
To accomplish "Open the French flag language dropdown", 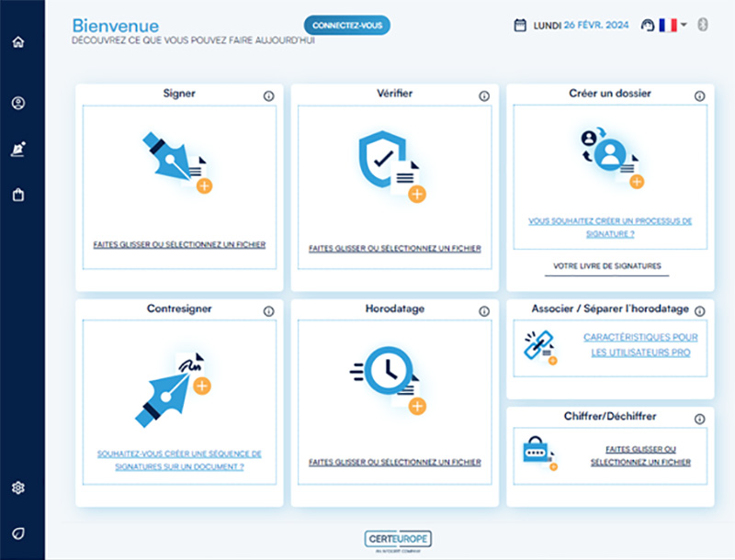I will coord(673,26).
